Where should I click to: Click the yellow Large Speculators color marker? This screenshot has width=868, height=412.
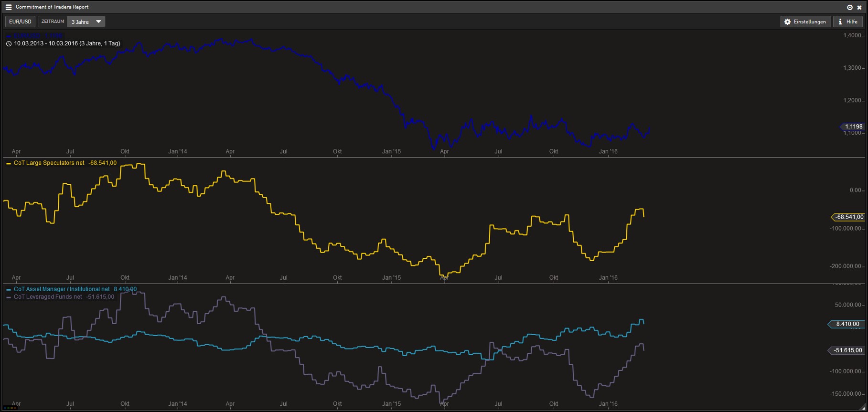coord(9,163)
